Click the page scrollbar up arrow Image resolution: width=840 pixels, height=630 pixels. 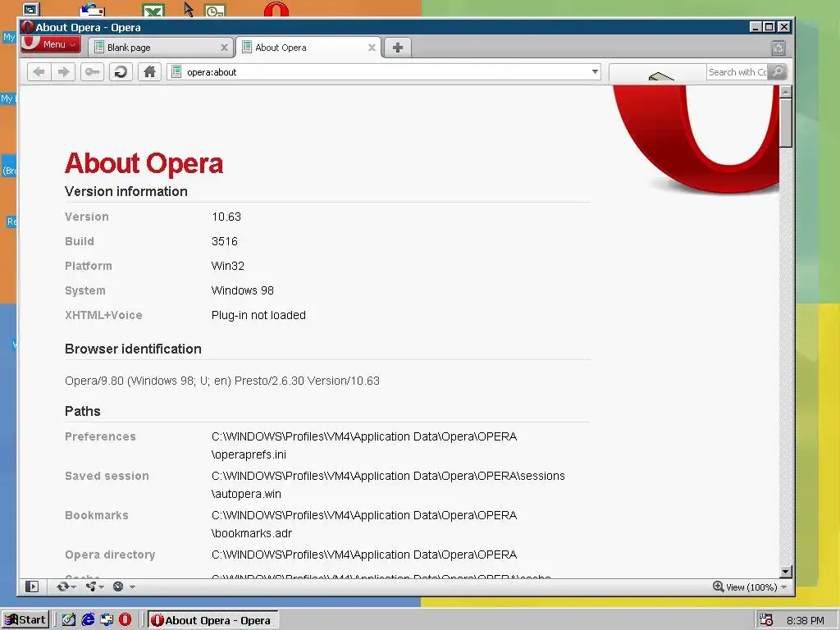point(785,92)
